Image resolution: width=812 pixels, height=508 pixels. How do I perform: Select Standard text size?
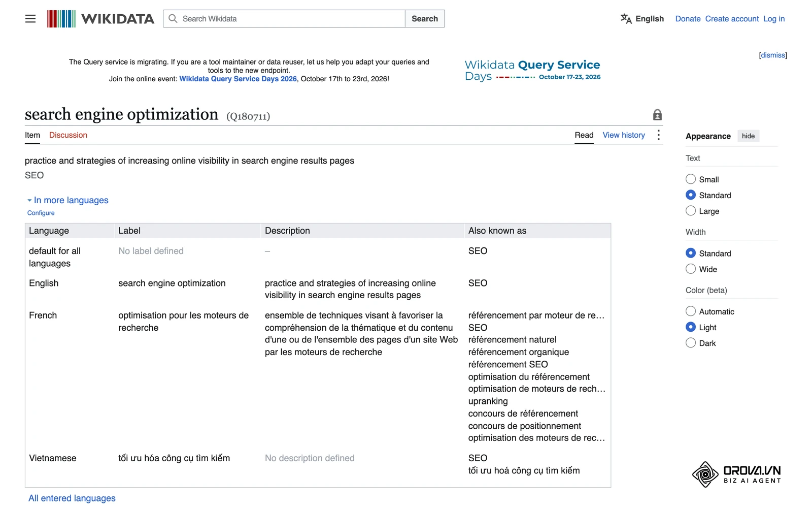(x=691, y=195)
